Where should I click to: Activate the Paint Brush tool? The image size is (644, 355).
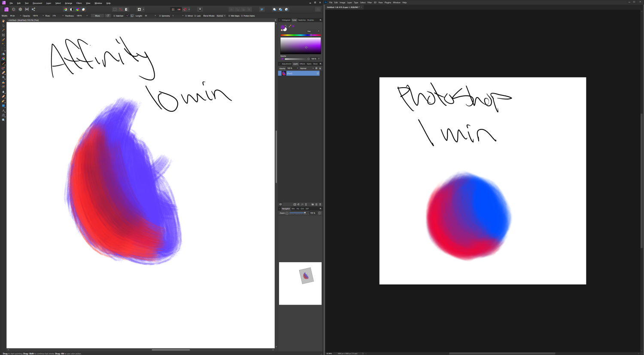[2, 63]
